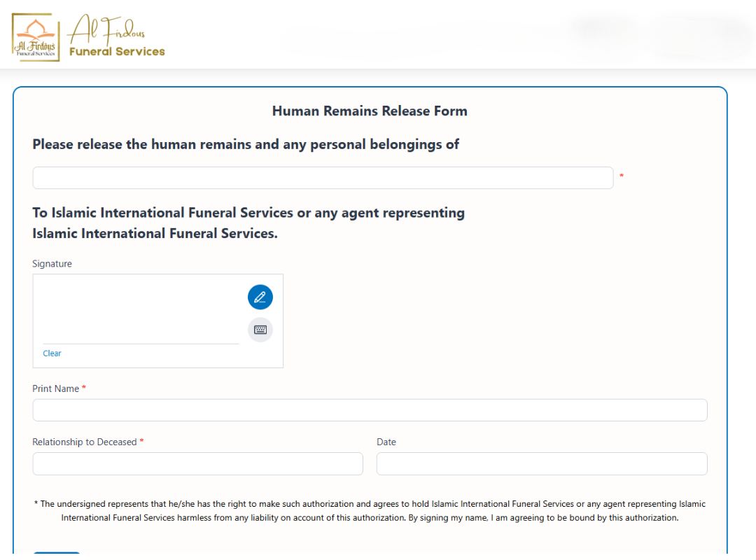756x560 pixels.
Task: Click the undersigned authorization disclaimer text
Action: pos(370,511)
